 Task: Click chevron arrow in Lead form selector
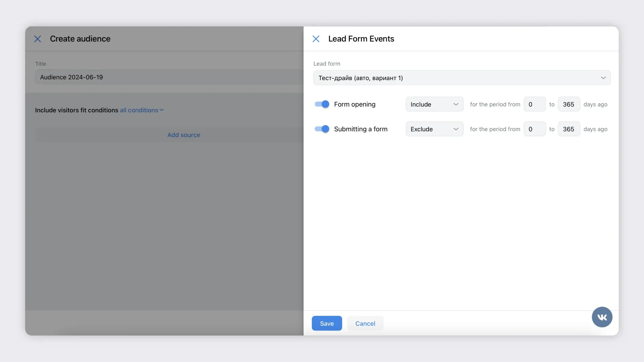[x=603, y=78]
